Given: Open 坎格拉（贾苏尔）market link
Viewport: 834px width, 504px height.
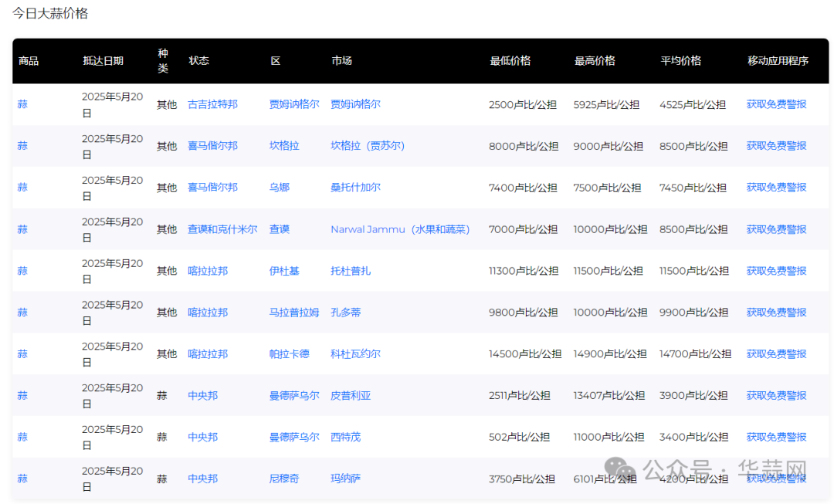Looking at the screenshot, I should pyautogui.click(x=368, y=146).
